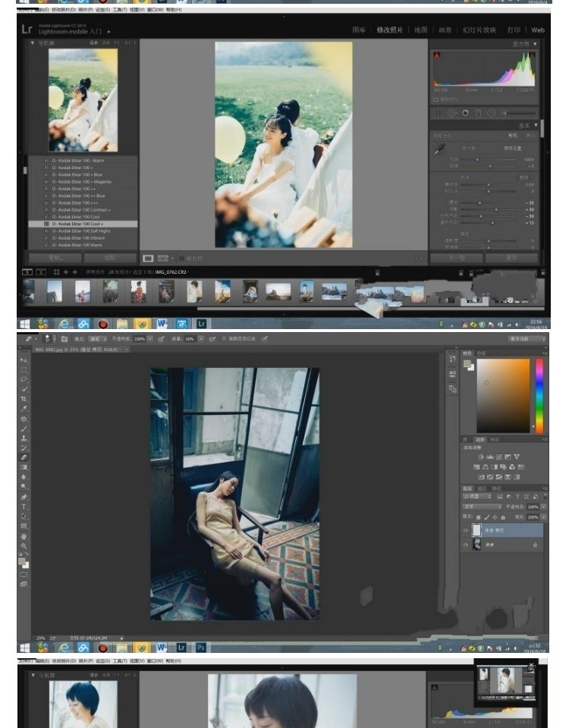Toggle highlight clipping indicator on Lightroom histogram

(x=533, y=55)
